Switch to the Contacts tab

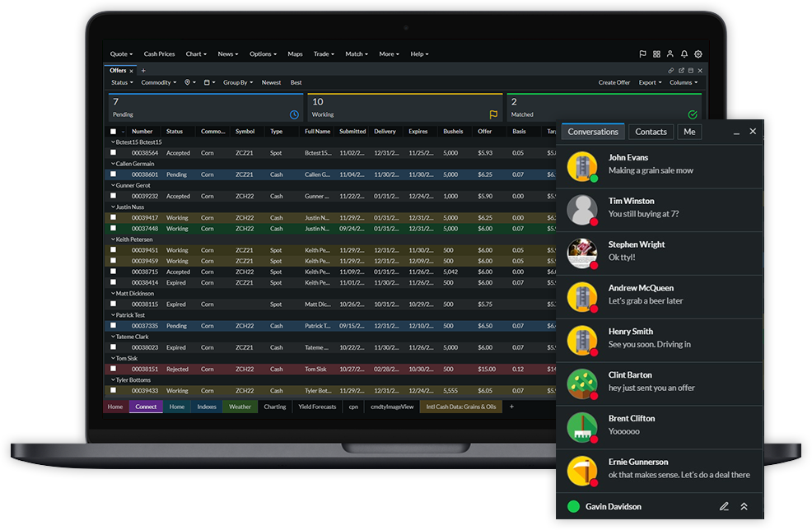click(x=651, y=132)
